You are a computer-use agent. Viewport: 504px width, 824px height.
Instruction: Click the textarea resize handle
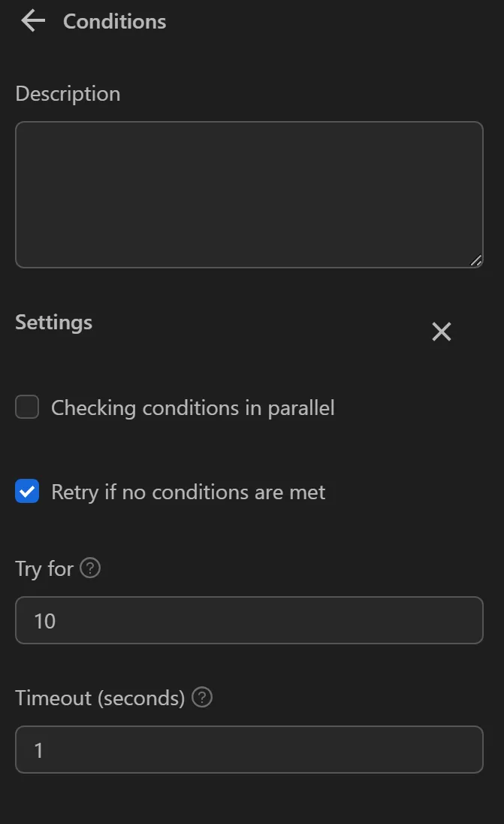click(477, 262)
